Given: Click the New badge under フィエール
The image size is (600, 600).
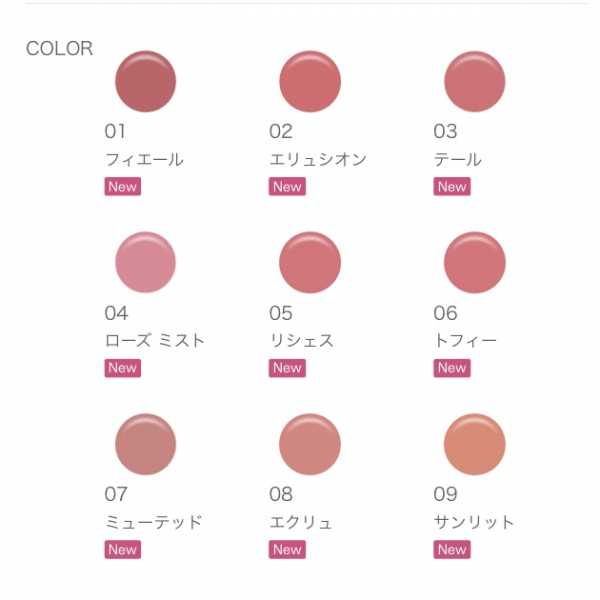Looking at the screenshot, I should (x=122, y=187).
